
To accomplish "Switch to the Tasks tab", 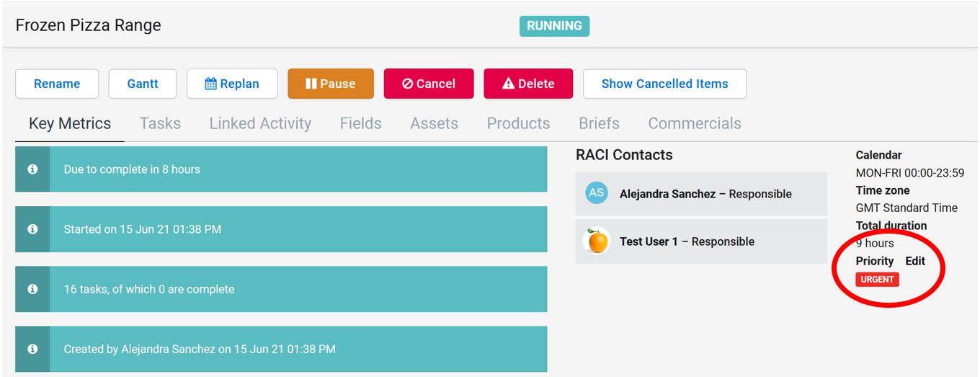I will [x=160, y=123].
